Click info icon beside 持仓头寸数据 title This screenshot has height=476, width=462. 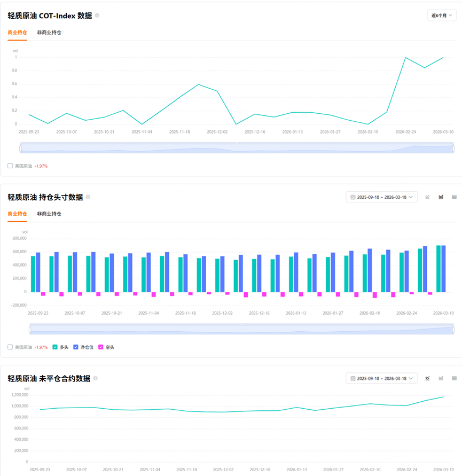point(88,197)
